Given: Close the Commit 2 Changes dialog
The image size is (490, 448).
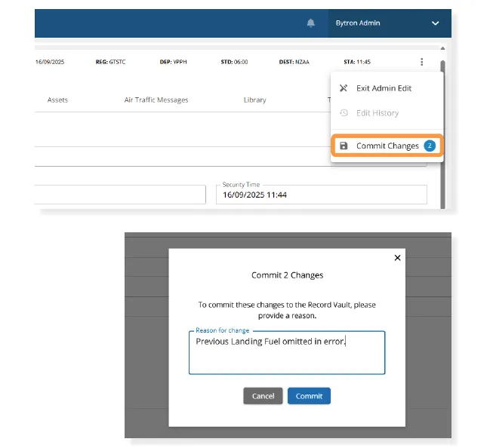Looking at the screenshot, I should [x=398, y=258].
